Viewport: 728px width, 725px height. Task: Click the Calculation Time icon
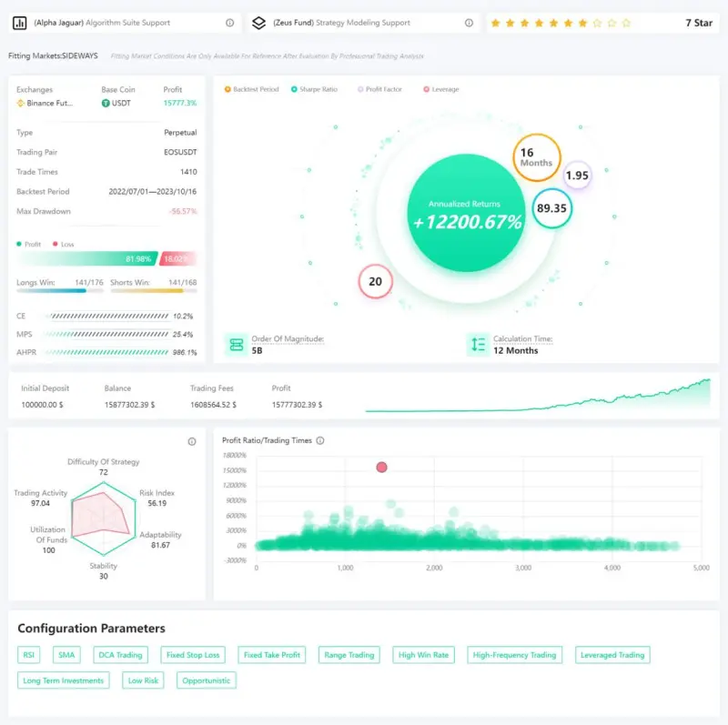tap(478, 344)
